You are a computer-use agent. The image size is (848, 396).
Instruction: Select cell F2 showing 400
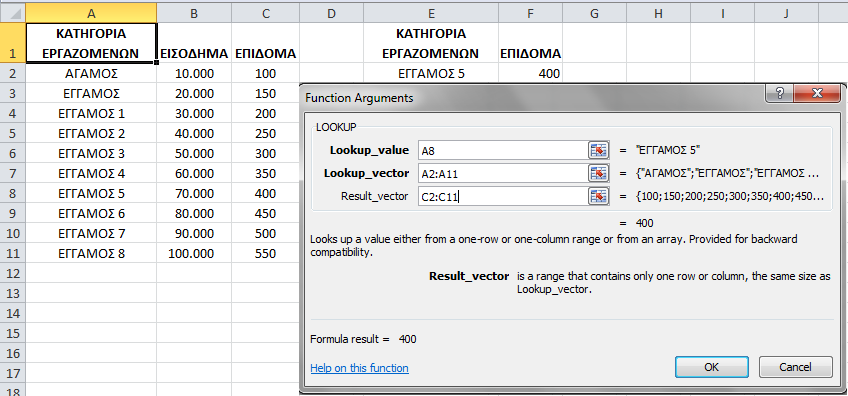[x=531, y=73]
